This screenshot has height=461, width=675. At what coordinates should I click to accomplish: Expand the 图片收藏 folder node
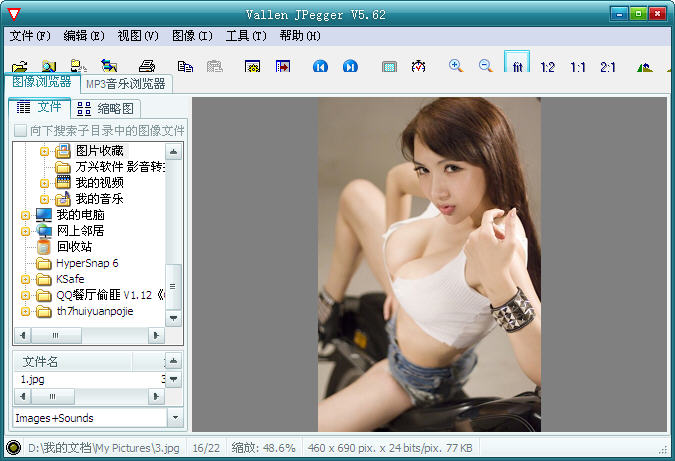click(x=44, y=151)
